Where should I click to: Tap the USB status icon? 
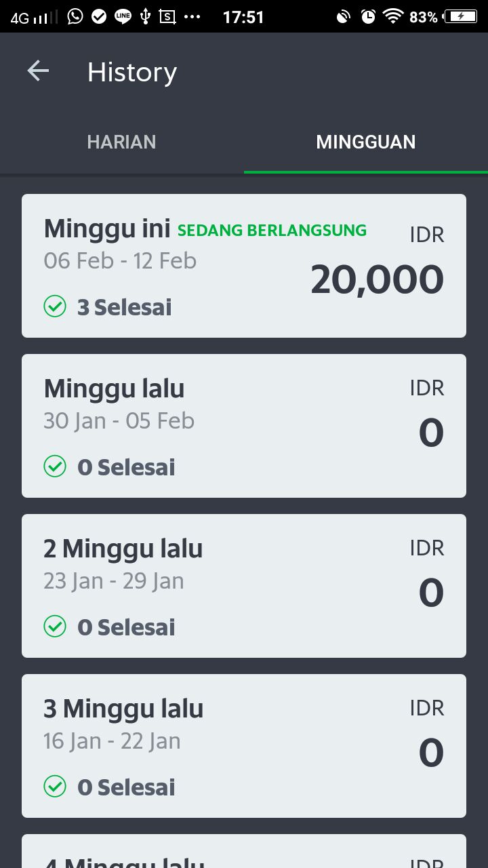[145, 16]
